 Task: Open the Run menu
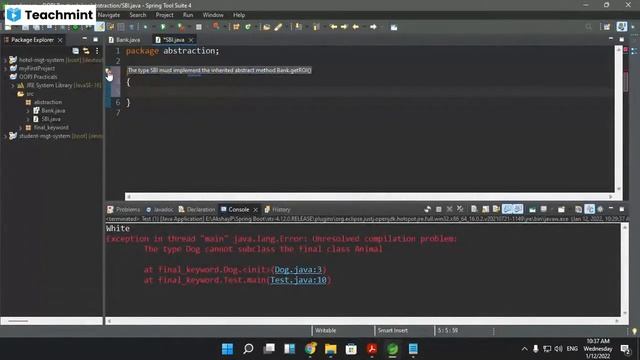pos(188,15)
